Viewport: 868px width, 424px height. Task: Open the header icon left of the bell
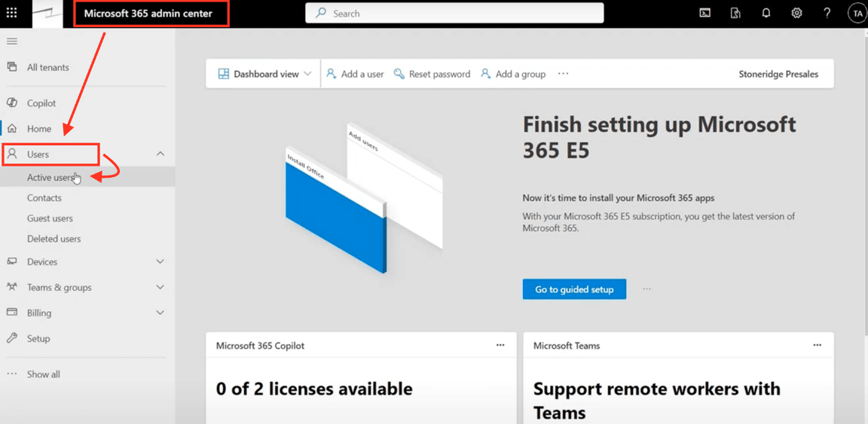tap(735, 14)
